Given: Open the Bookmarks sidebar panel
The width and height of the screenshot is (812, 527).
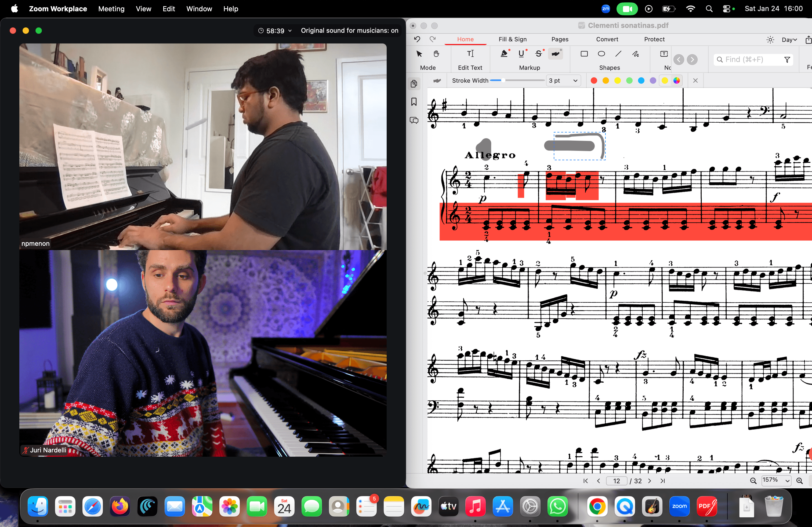Looking at the screenshot, I should (414, 102).
